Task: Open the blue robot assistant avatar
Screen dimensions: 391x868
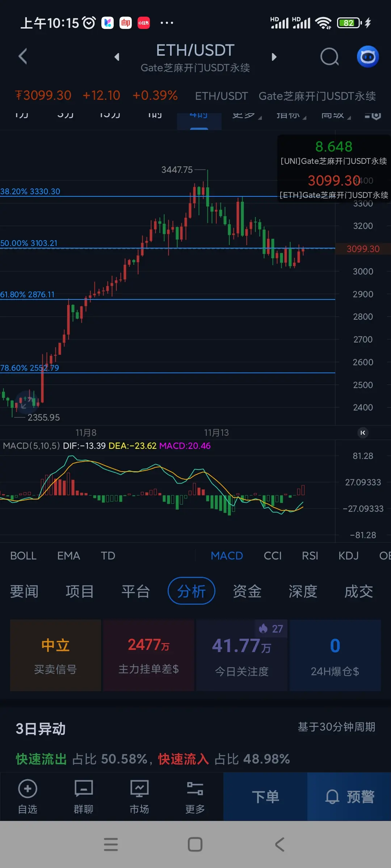Action: (x=368, y=57)
